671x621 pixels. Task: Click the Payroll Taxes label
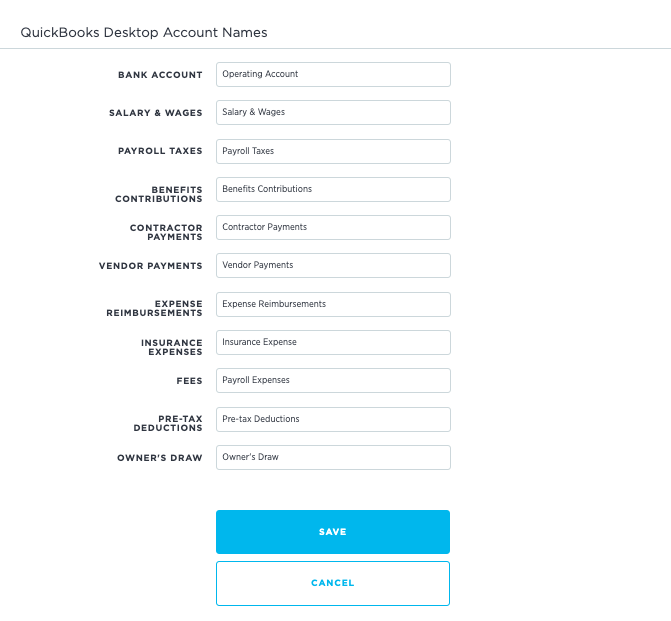coord(160,151)
